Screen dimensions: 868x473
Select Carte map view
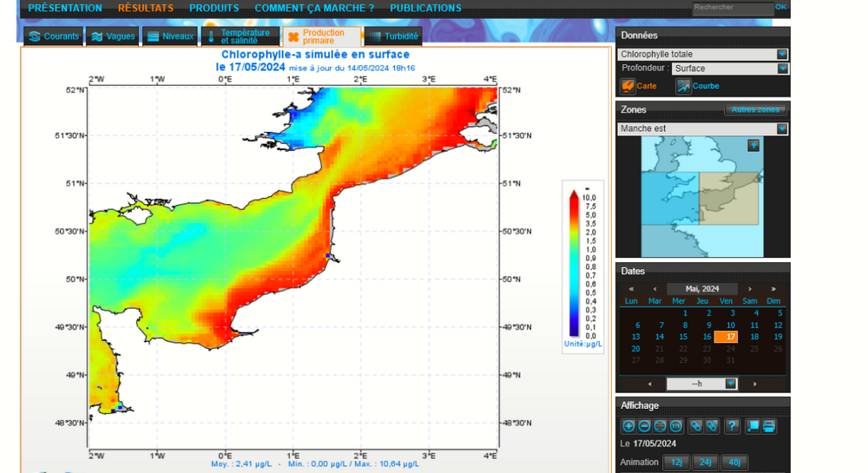tap(639, 86)
